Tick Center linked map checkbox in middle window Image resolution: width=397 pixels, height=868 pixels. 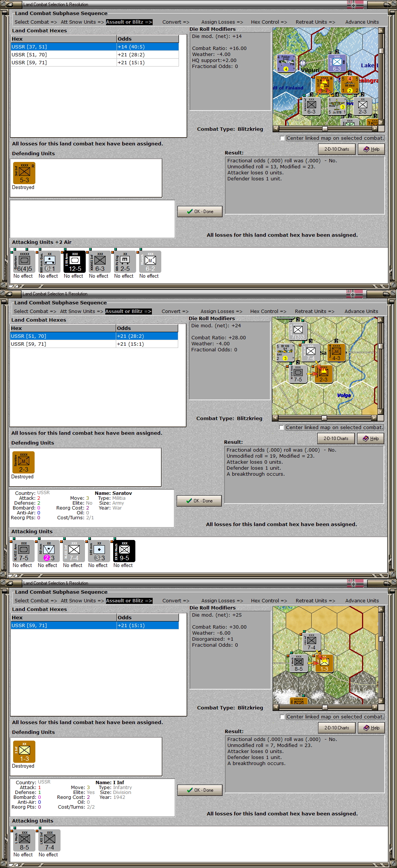(x=282, y=428)
